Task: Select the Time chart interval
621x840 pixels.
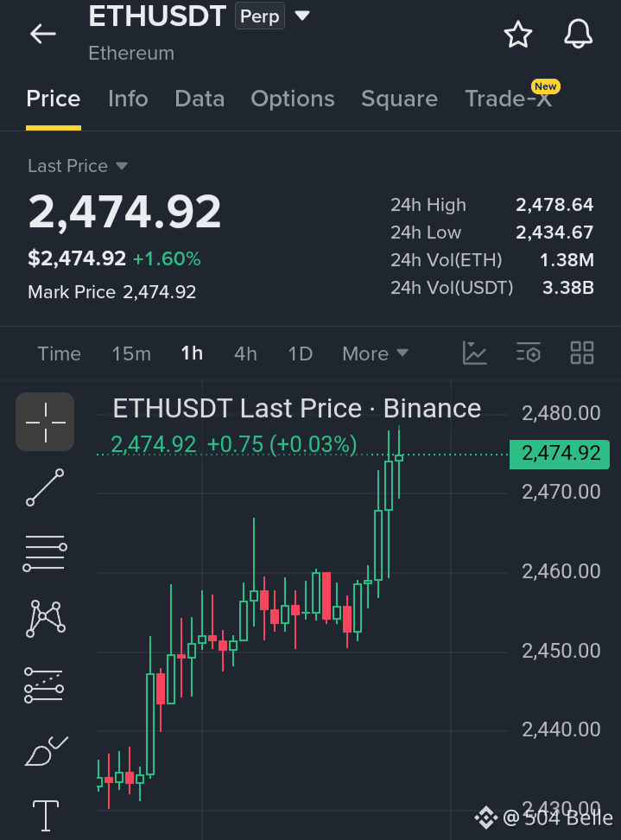Action: [x=59, y=353]
